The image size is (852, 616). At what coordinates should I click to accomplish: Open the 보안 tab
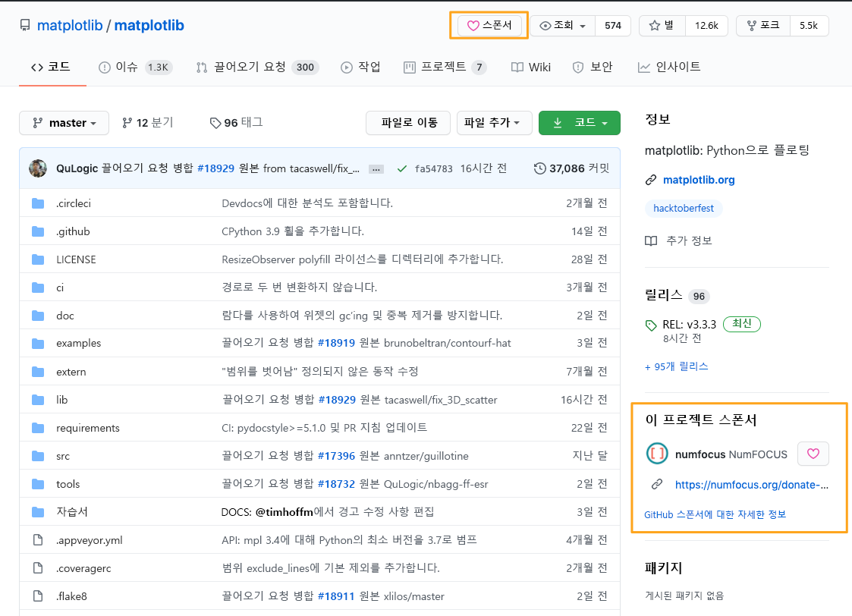click(593, 67)
